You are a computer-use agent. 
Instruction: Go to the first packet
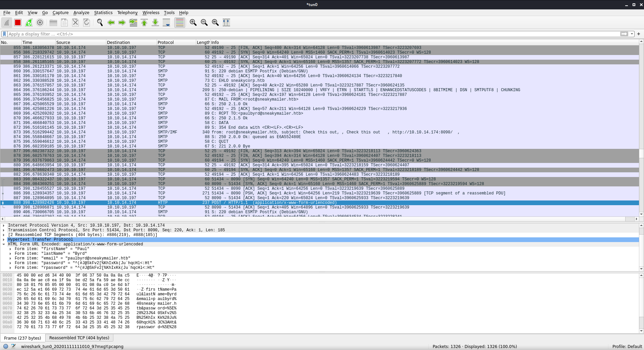tap(144, 22)
